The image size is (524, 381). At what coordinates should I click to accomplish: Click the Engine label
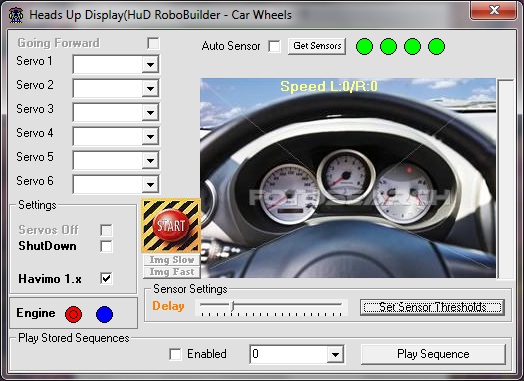tap(36, 313)
